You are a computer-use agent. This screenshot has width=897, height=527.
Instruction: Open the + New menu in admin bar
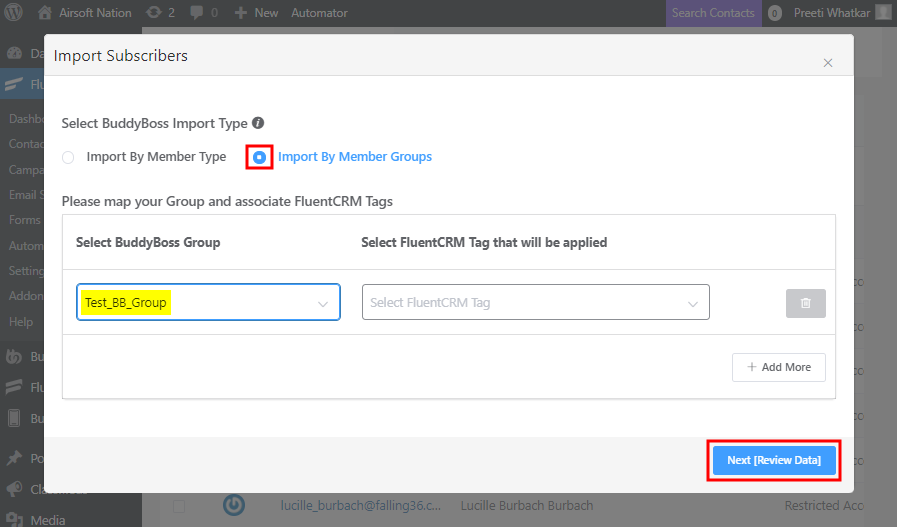point(255,13)
